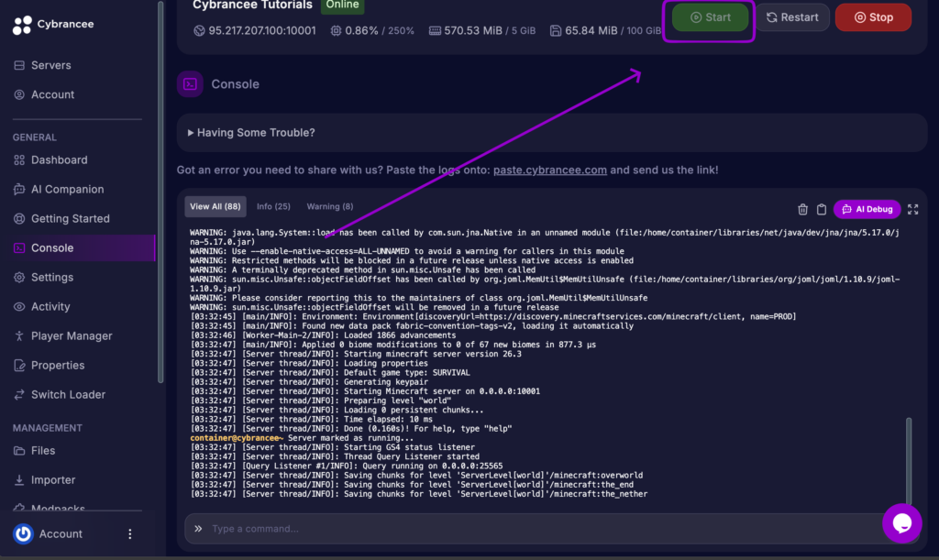Open the Account page under Servers

click(52, 94)
